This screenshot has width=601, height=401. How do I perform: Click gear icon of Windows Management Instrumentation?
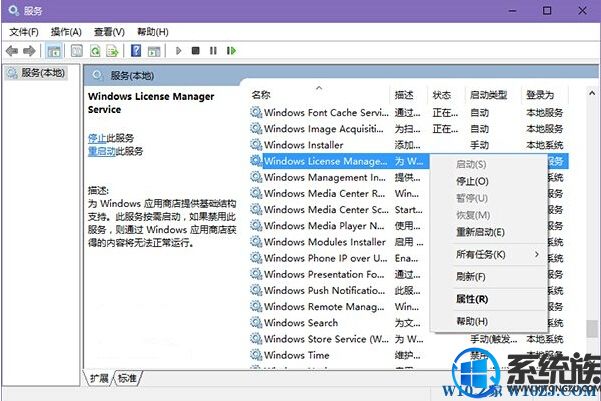coord(256,177)
